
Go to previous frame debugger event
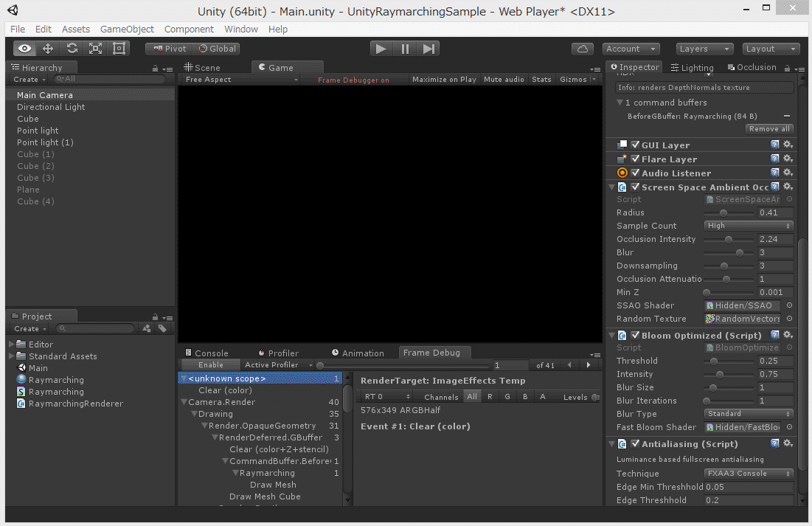(x=569, y=365)
